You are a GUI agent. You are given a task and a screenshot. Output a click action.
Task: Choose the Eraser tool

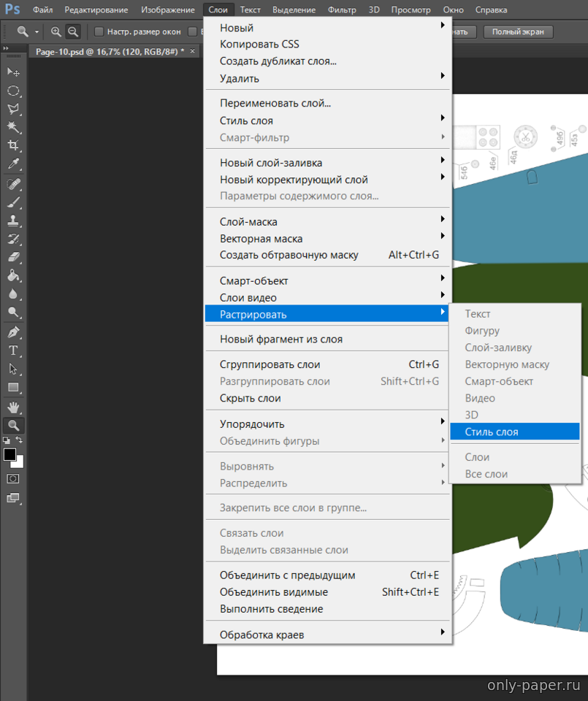[13, 257]
